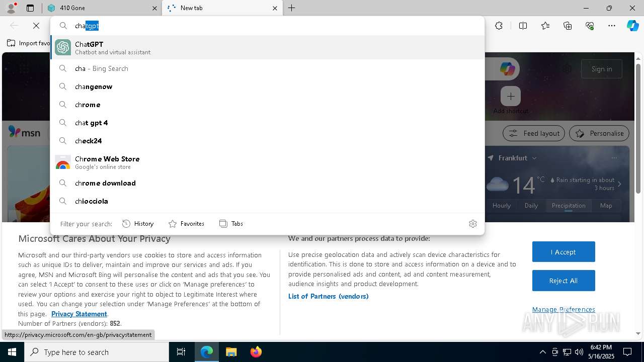The width and height of the screenshot is (644, 362).
Task: Open page settings gear near Sign in
Action: tap(568, 69)
